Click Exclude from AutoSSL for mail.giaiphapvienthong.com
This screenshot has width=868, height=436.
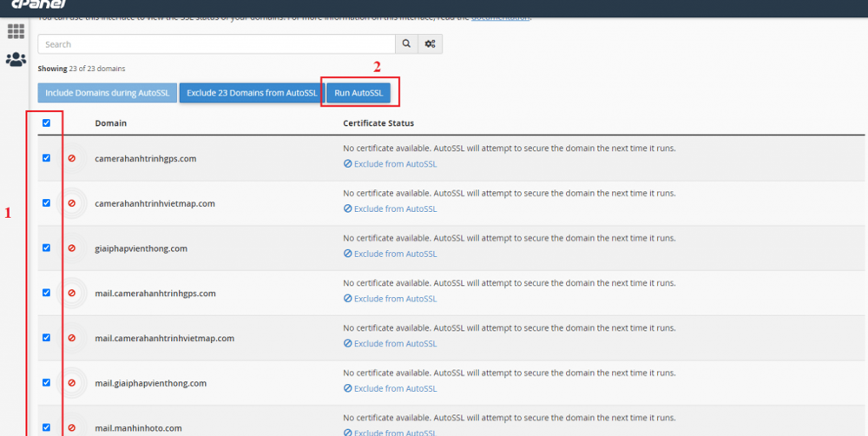pyautogui.click(x=391, y=388)
